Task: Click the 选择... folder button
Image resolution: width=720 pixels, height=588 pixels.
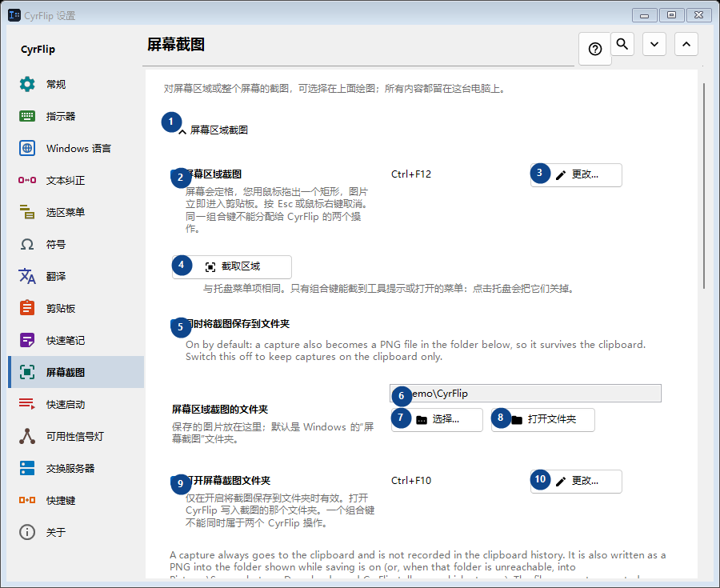Action: (x=437, y=419)
